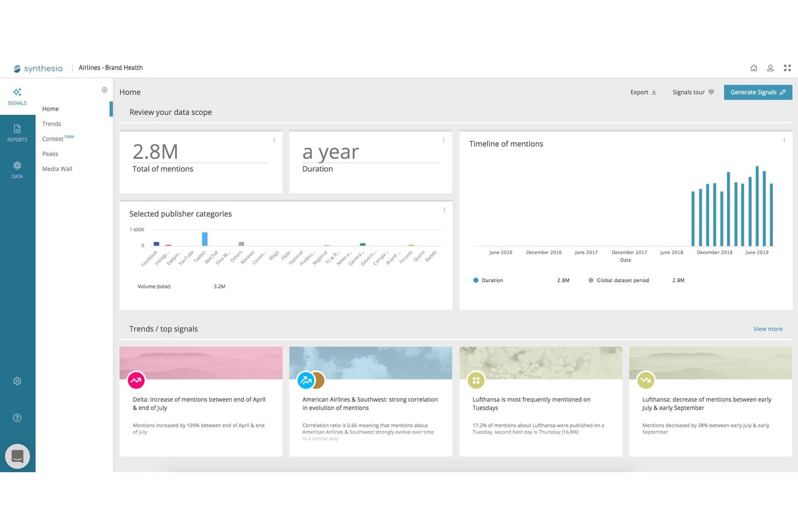
Task: Click the Facebook bar in publisher chart
Action: coord(156,244)
